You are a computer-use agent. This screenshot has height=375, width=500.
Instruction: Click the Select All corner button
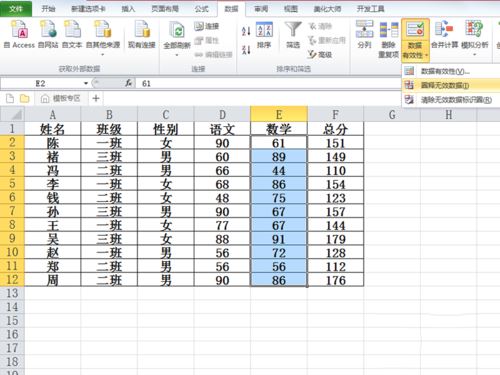point(12,115)
